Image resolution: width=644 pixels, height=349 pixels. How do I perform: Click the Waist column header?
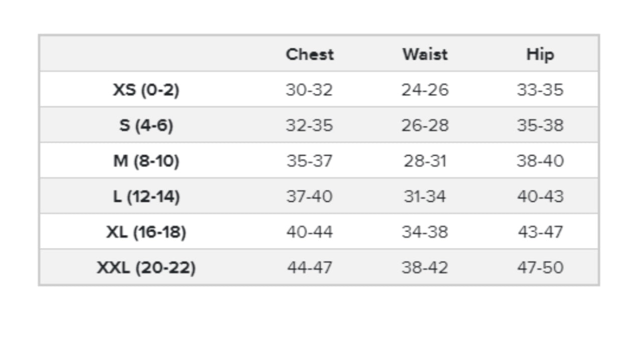(x=425, y=54)
